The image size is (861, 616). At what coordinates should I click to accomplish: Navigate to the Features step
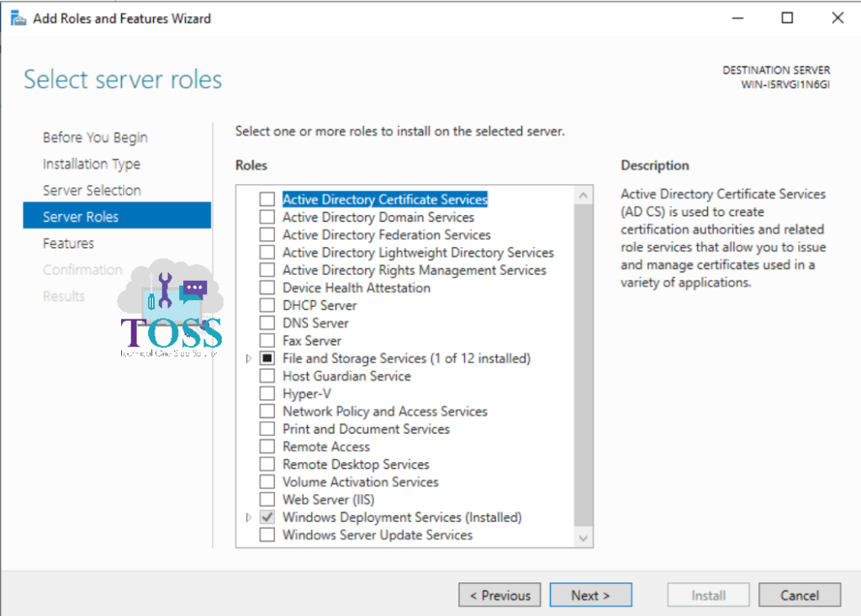click(x=68, y=243)
